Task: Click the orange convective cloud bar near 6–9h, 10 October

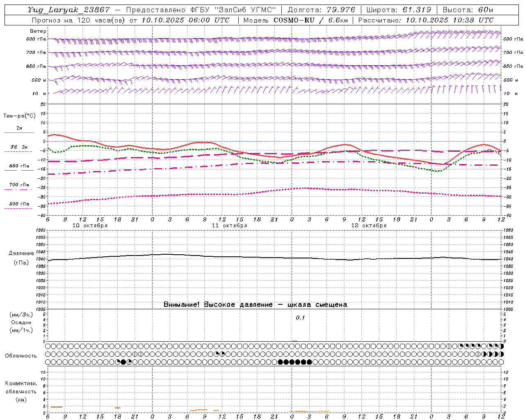Action: 57,407
